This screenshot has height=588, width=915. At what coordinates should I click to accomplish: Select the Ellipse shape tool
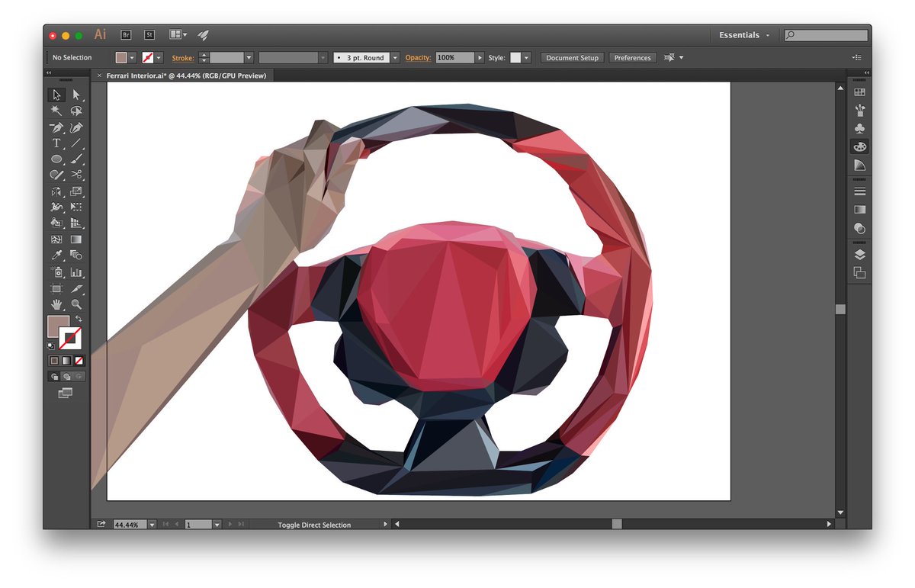(x=56, y=159)
